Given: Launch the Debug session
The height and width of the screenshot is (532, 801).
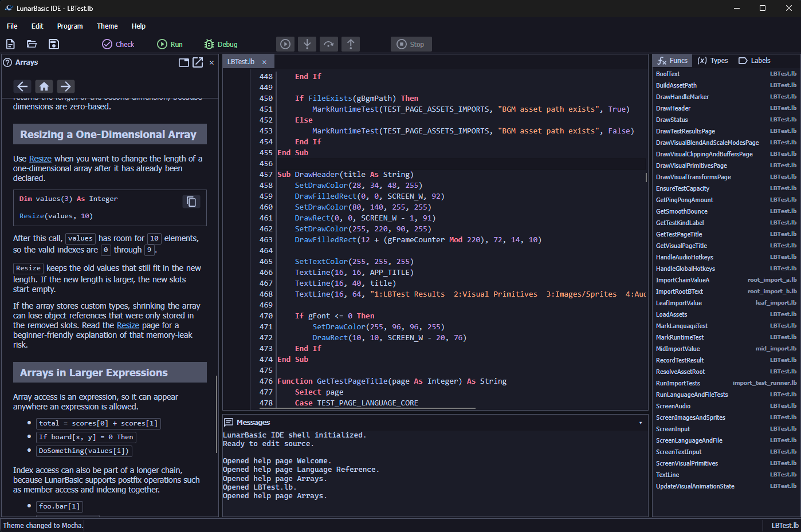Looking at the screenshot, I should click(221, 44).
